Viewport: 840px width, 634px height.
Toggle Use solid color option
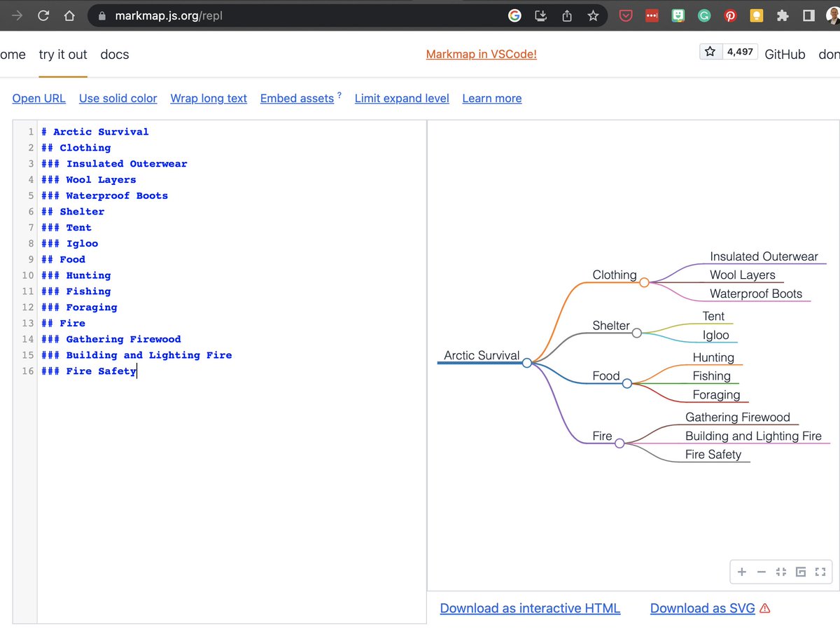[118, 98]
